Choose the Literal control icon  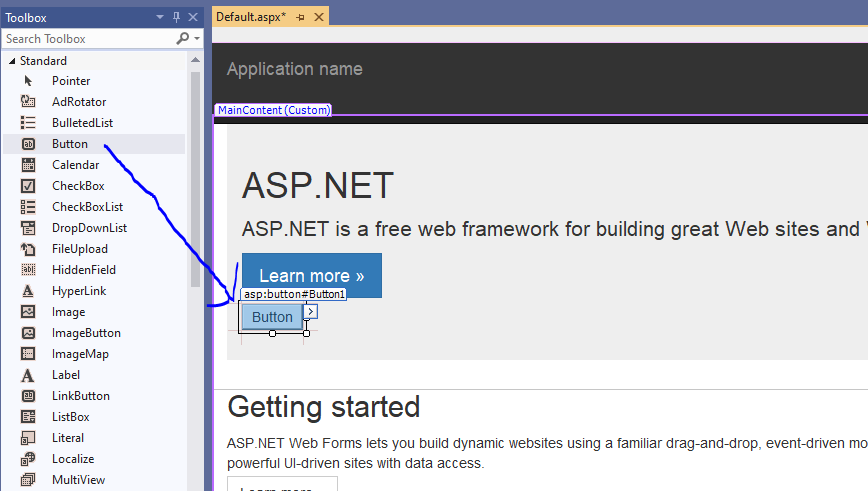(x=28, y=438)
